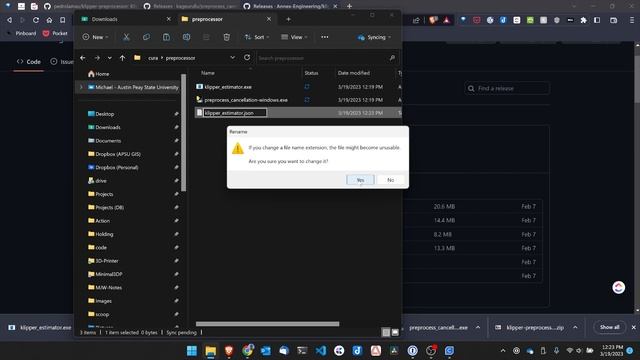The width and height of the screenshot is (640, 360).
Task: Open Dropbox (Personal) folder
Action: [x=113, y=167]
